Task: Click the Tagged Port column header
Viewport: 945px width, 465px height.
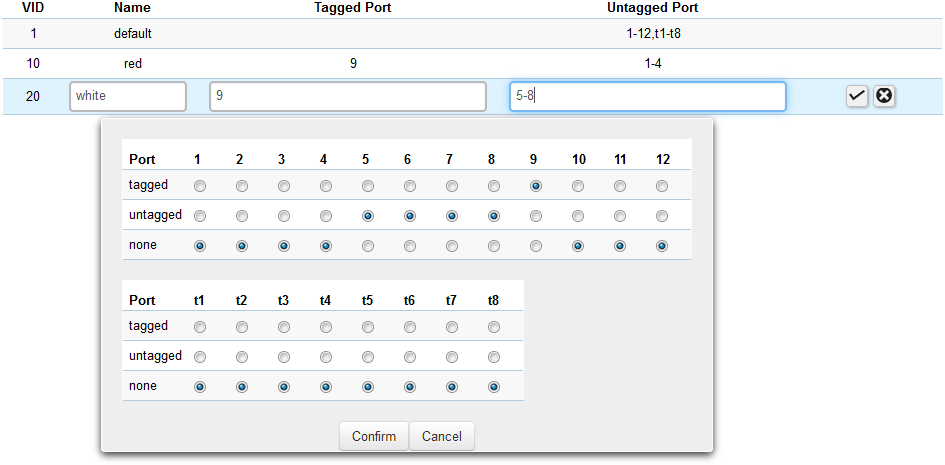Action: pos(352,8)
